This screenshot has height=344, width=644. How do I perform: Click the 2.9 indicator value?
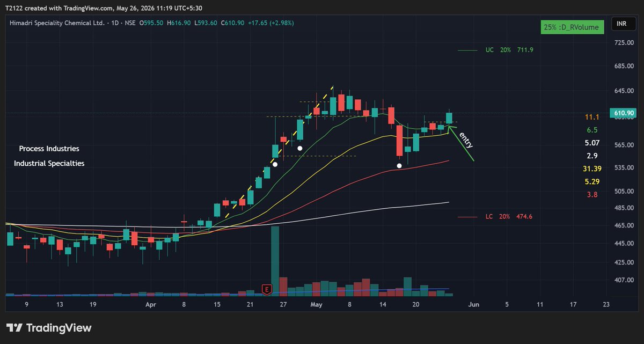click(592, 156)
